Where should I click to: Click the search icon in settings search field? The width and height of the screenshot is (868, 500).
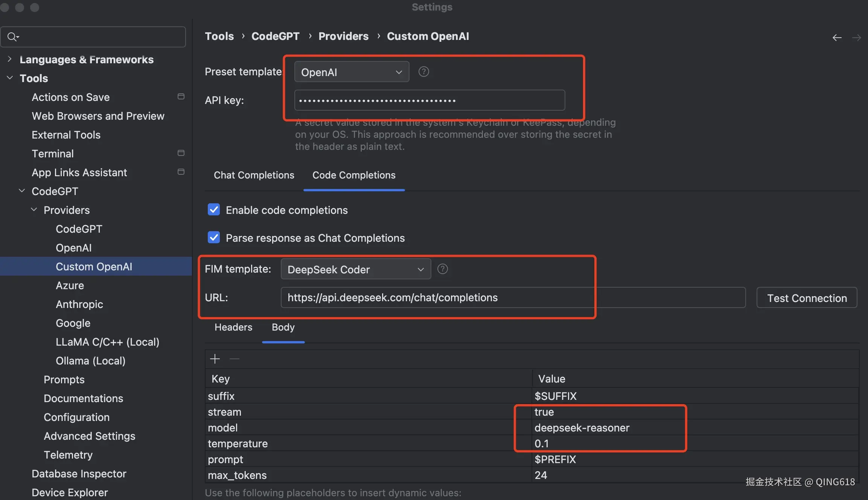[x=12, y=37]
